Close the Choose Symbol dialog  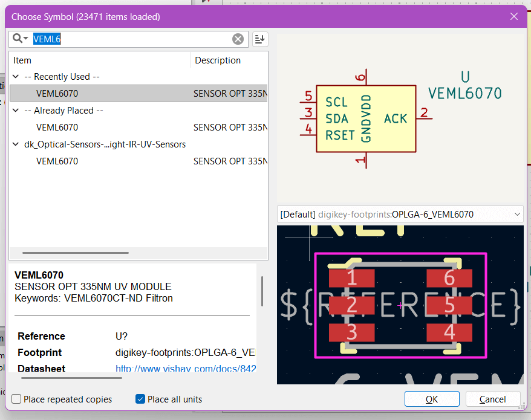coord(513,16)
